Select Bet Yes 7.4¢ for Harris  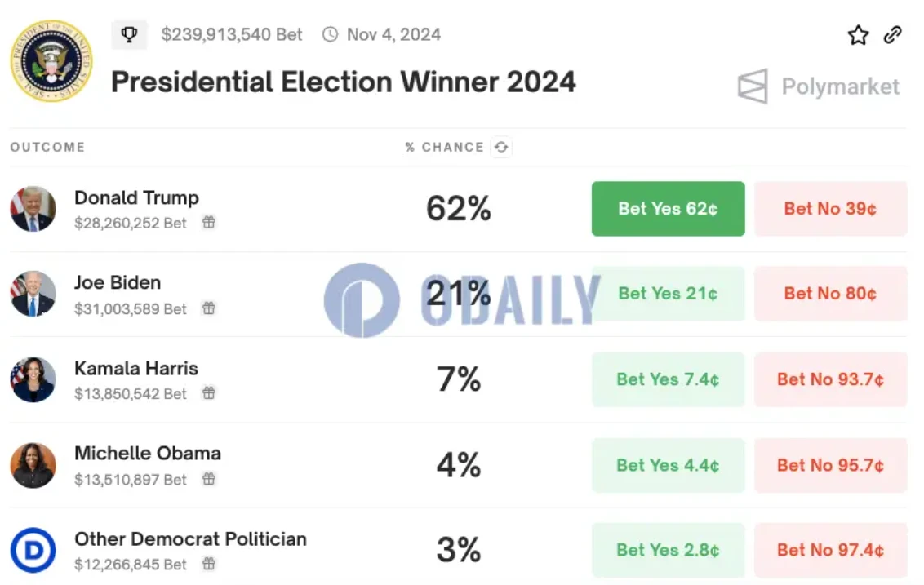[x=668, y=379]
